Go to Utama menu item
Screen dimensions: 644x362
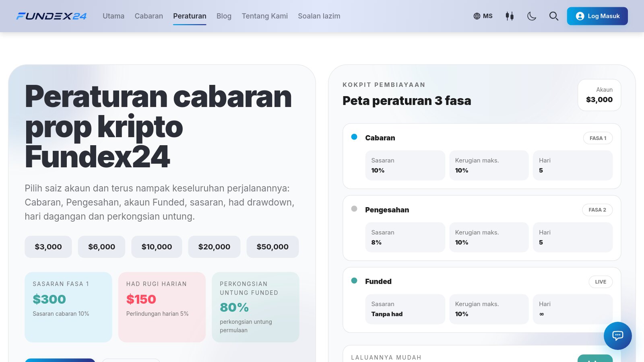(114, 16)
